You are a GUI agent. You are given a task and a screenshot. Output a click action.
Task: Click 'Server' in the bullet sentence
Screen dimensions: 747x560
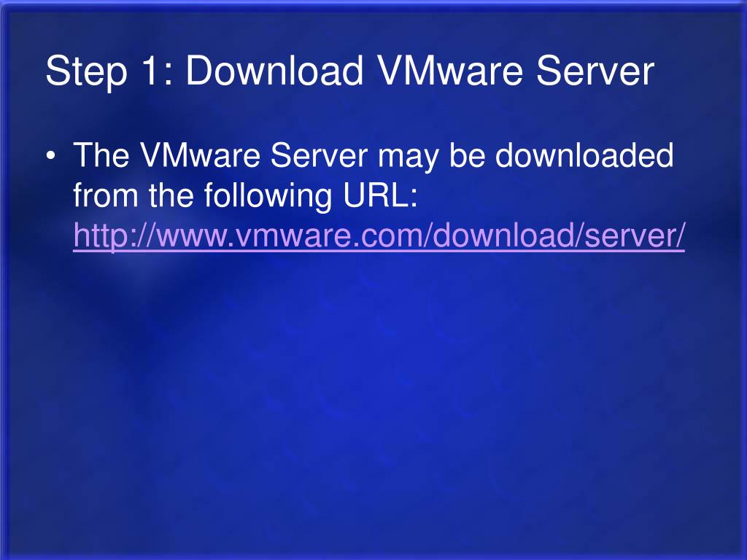320,155
